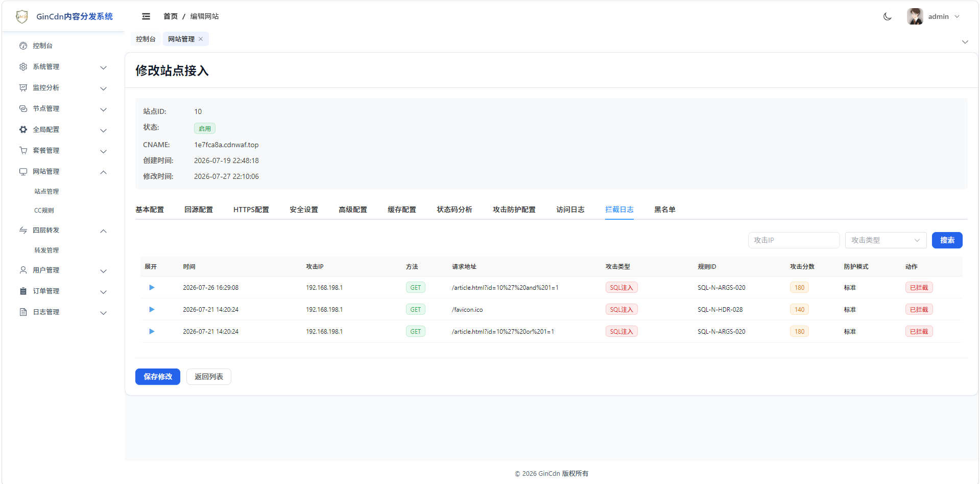Switch to 访问日志 tab
980x484 pixels.
[570, 210]
